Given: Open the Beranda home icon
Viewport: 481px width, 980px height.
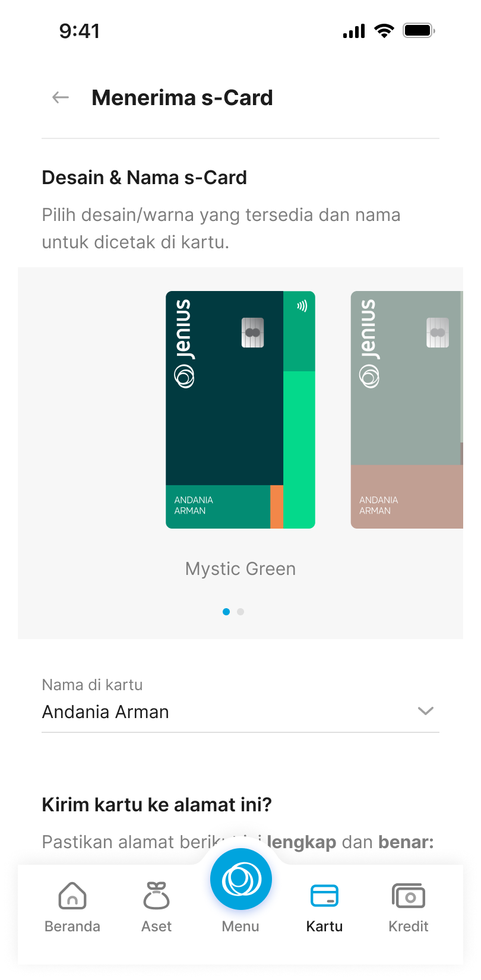Looking at the screenshot, I should coord(72,895).
